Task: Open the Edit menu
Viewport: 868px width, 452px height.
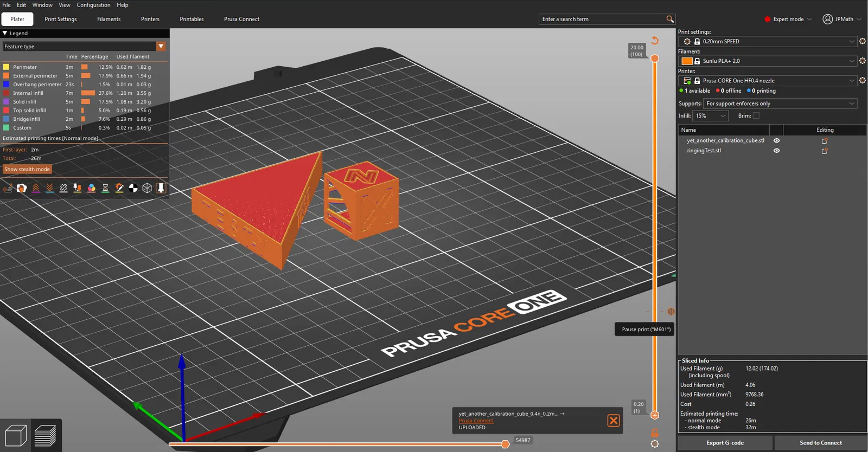Action: coord(21,5)
